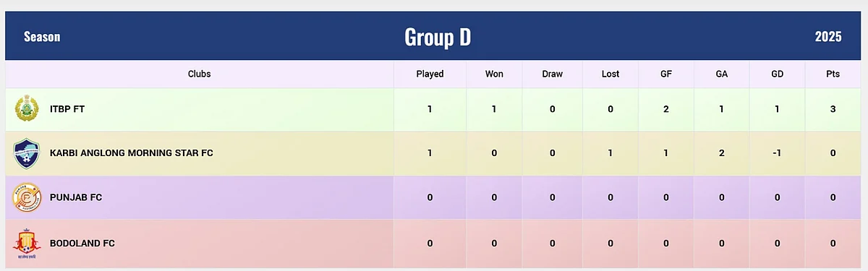The height and width of the screenshot is (271, 868).
Task: Click the 2025 season year
Action: tap(828, 37)
